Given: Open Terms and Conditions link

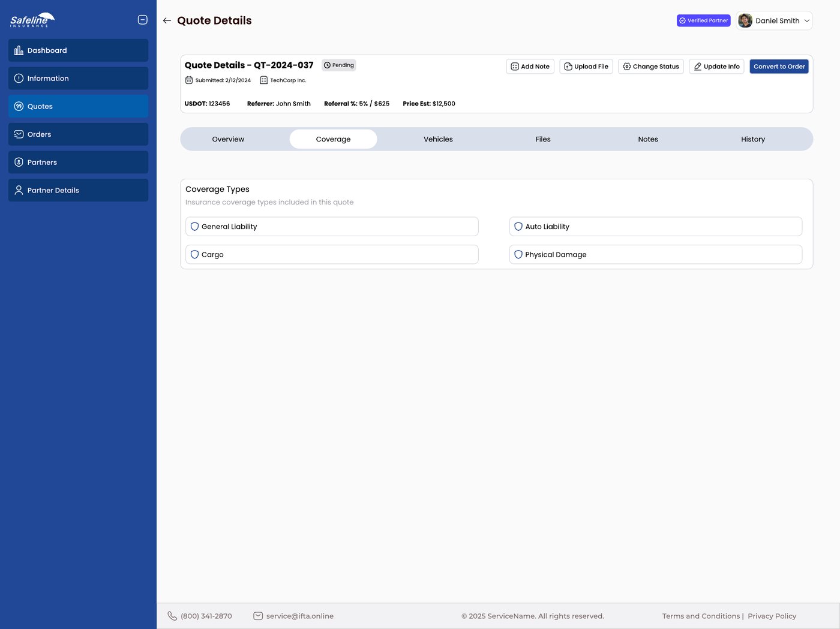Looking at the screenshot, I should coord(701,616).
